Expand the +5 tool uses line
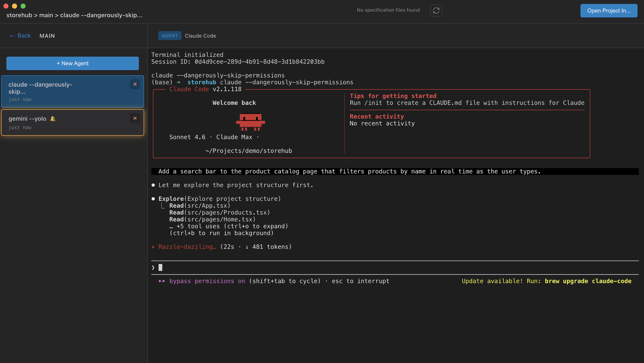Viewport: 644px width, 363px height. pyautogui.click(x=229, y=226)
